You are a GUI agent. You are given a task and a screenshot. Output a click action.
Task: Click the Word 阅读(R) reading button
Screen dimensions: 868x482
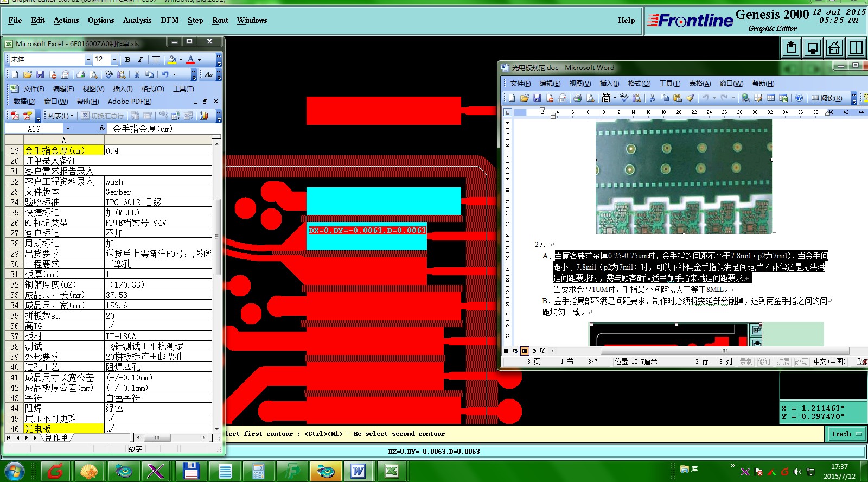point(827,98)
